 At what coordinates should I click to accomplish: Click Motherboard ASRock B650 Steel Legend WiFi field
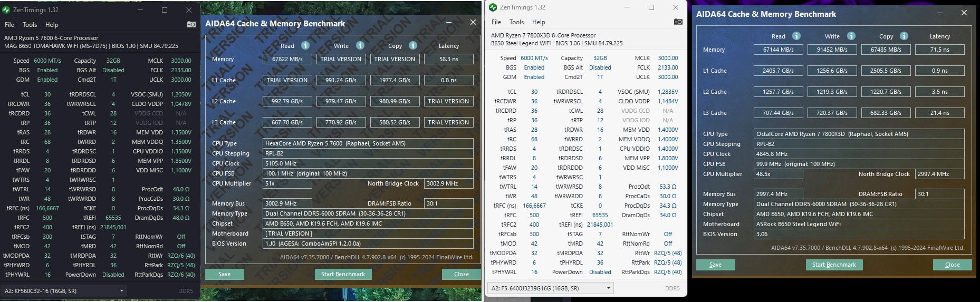click(x=859, y=224)
